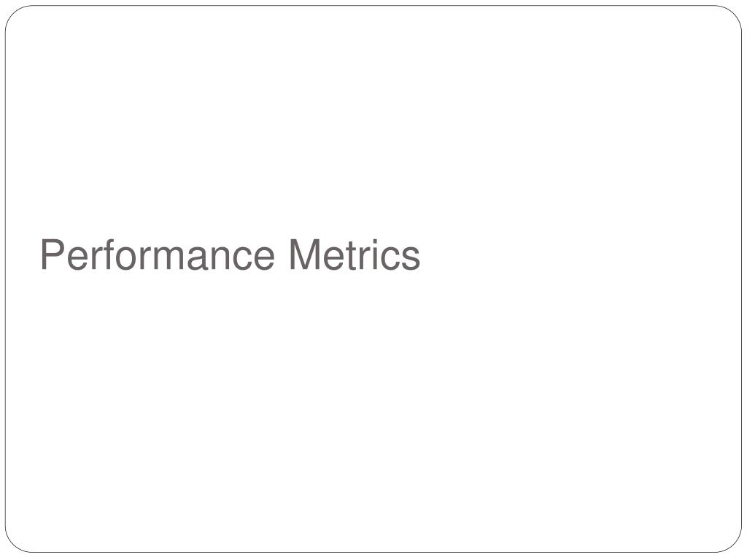The image size is (747, 560).
Task: Click the final letter s of 'Metrics'
Action: 411,259
